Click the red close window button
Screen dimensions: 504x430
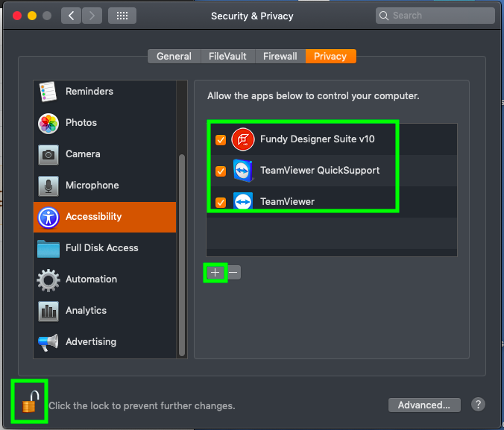point(17,16)
